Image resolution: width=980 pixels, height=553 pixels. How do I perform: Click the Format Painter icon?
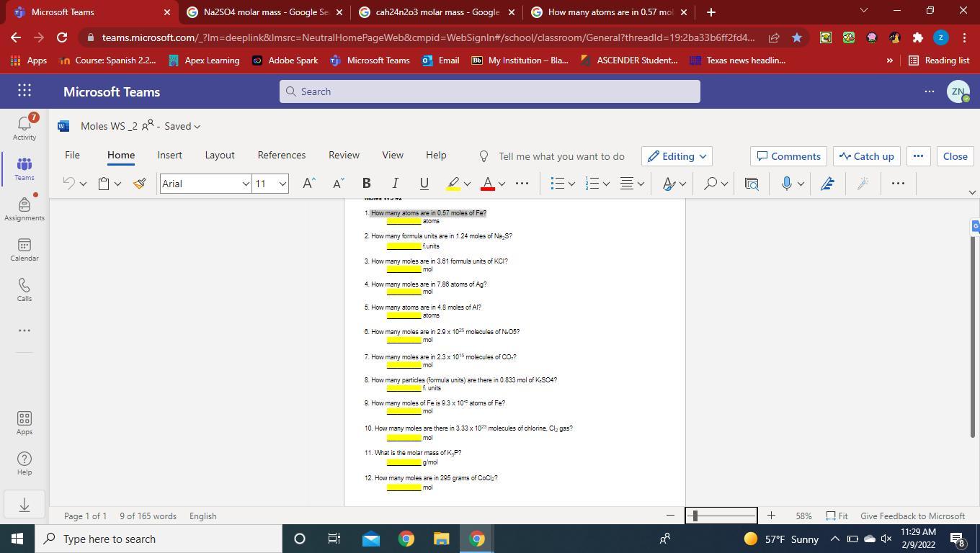click(140, 184)
